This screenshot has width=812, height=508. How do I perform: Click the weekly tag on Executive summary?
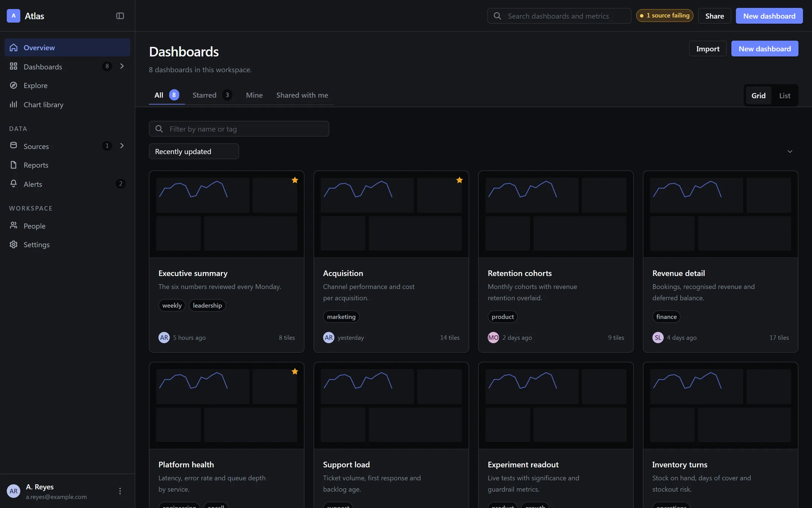(x=172, y=306)
